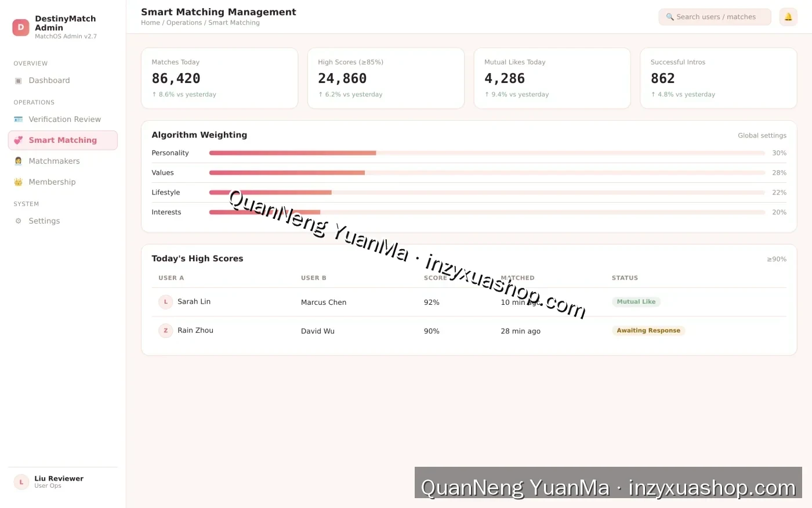This screenshot has width=812, height=508.
Task: Open the Matches Today stat card
Action: click(x=219, y=78)
